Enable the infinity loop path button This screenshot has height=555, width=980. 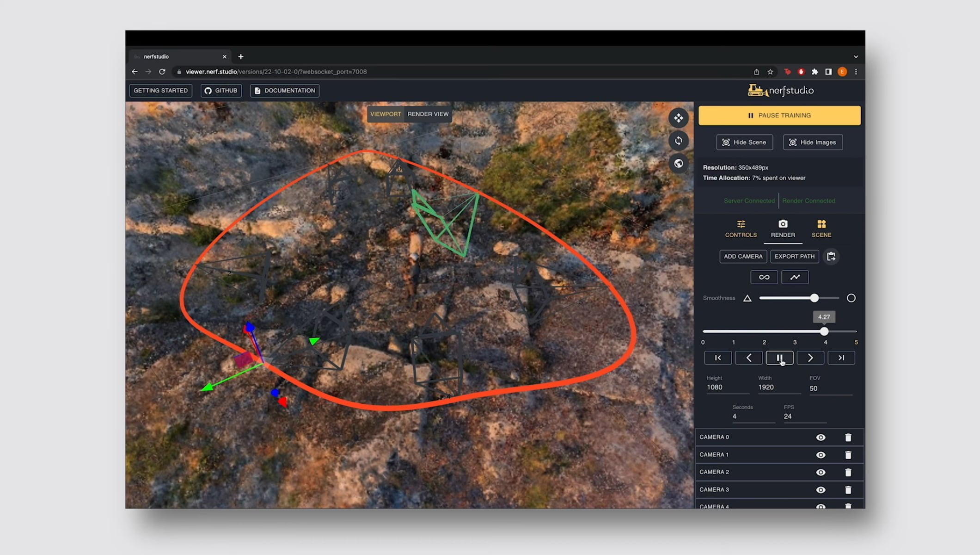[x=764, y=277]
